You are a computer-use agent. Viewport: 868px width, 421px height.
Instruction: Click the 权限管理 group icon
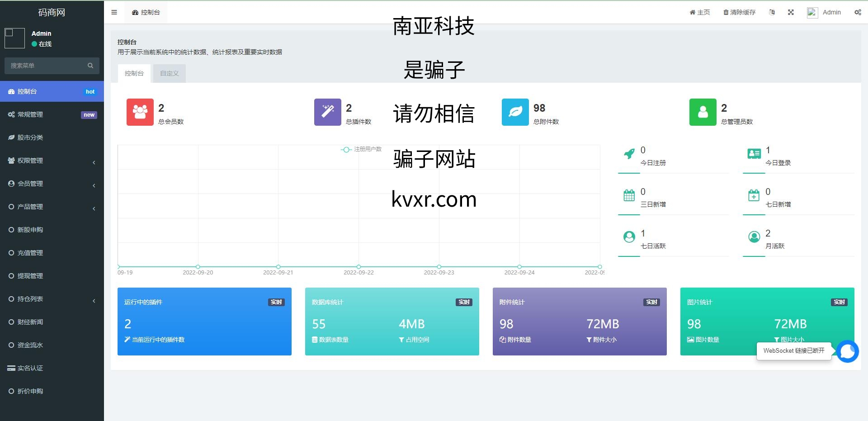pos(11,161)
